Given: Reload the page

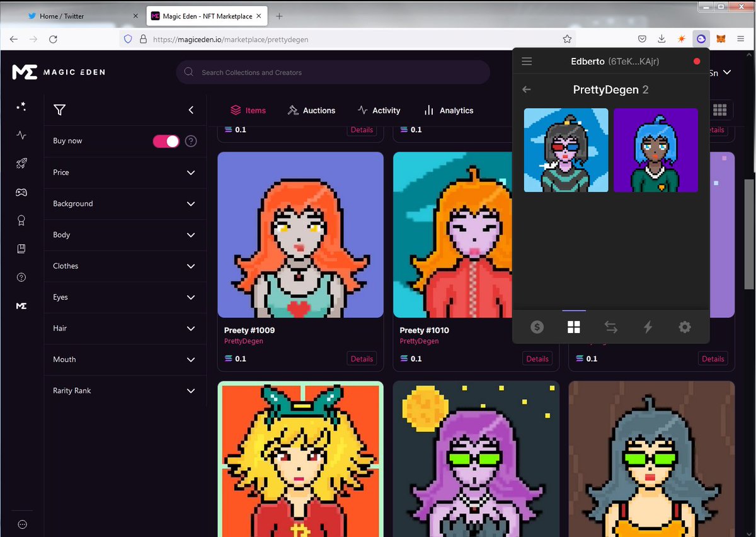Looking at the screenshot, I should coord(53,39).
